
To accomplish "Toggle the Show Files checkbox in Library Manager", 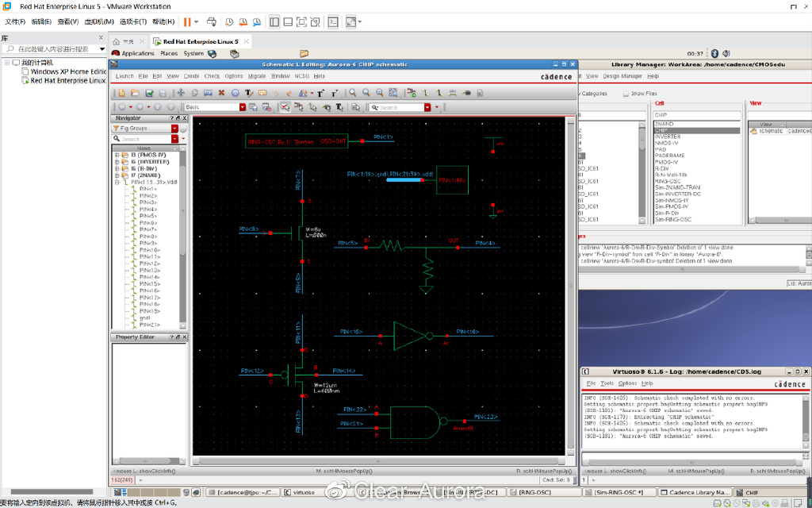I will coord(626,94).
